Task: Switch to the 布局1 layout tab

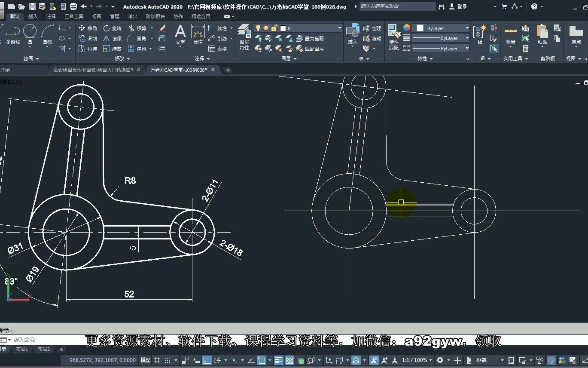Action: tap(21, 350)
